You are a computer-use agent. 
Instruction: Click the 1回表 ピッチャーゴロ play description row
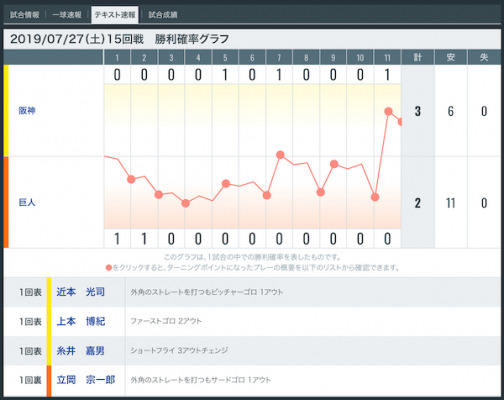[252, 292]
